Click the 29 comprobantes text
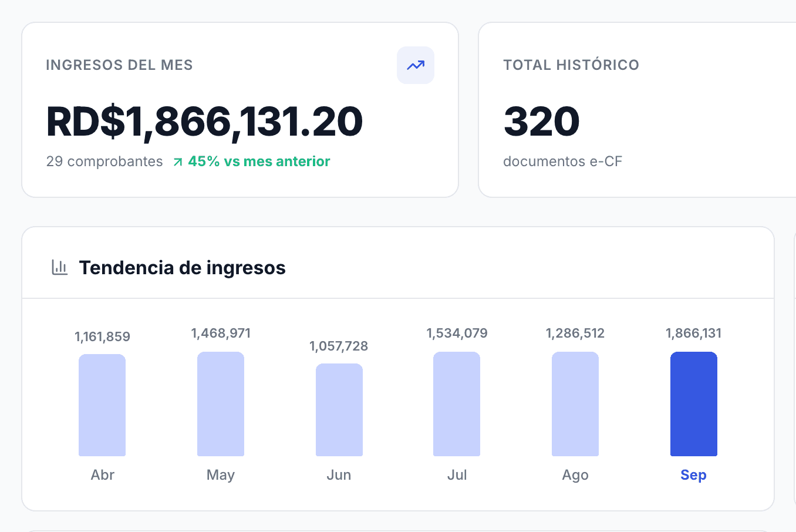This screenshot has height=532, width=796. (104, 161)
